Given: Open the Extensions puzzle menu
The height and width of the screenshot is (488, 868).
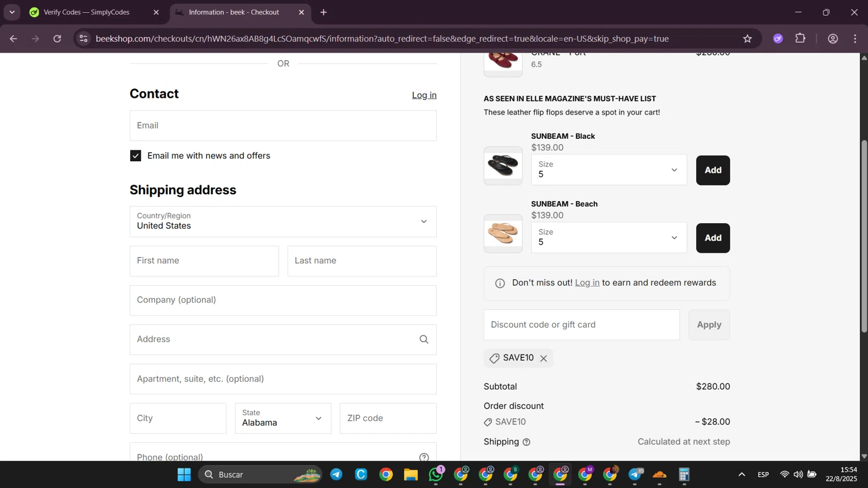Looking at the screenshot, I should coord(801,39).
